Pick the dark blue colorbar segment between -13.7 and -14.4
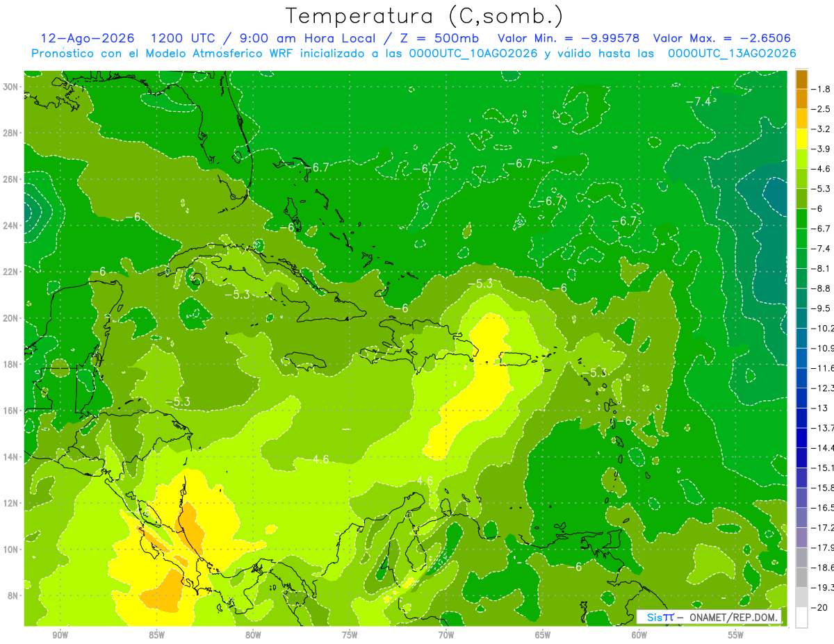 (x=801, y=437)
